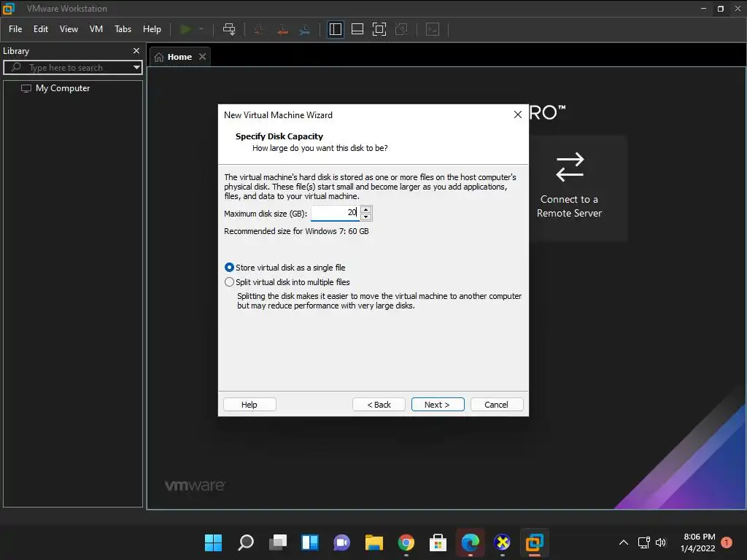747x560 pixels.
Task: Open Snapshot Manager wrench icon
Action: tap(304, 29)
